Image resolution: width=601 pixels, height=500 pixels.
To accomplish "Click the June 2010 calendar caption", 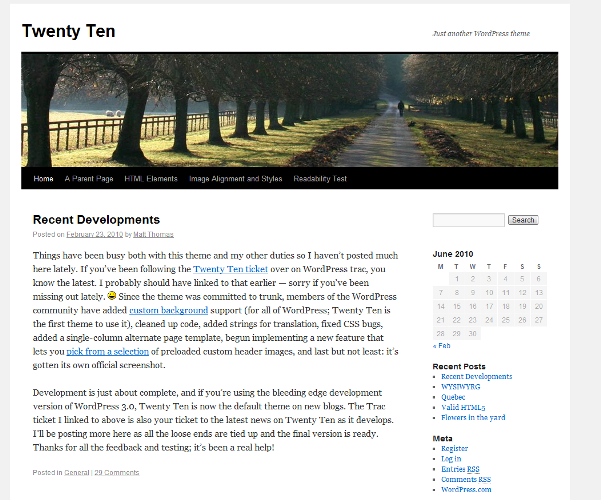I will click(x=453, y=254).
